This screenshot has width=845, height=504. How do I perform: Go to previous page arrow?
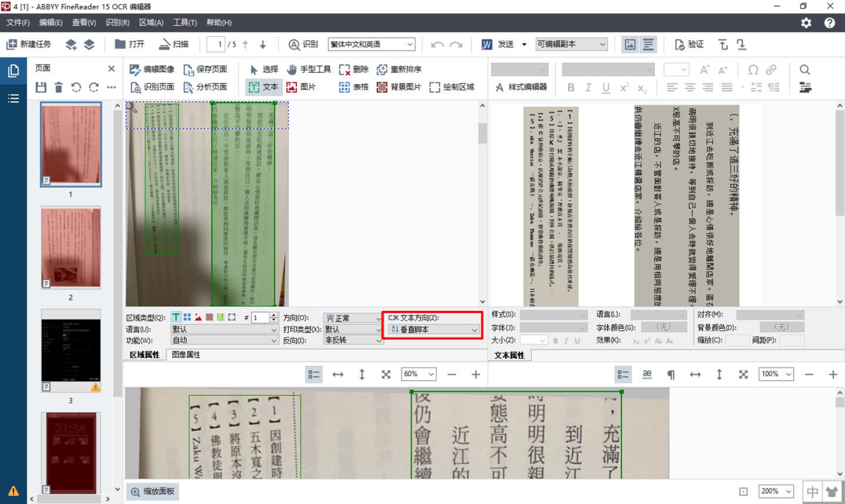click(x=246, y=45)
